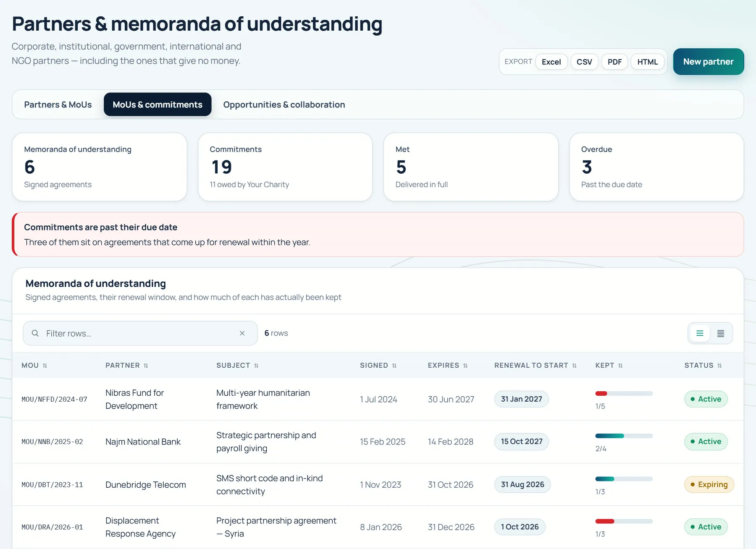
Task: Create a New partner
Action: pos(708,62)
